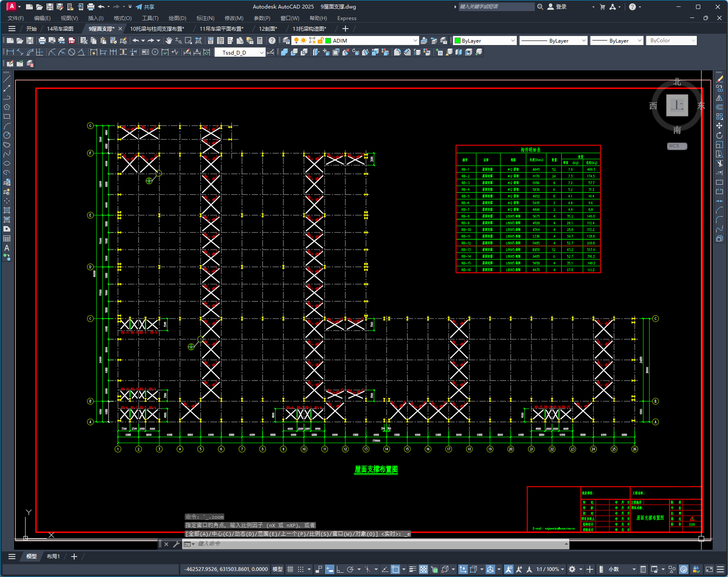This screenshot has width=728, height=577.
Task: Click the 上 face of the ViewCube
Action: [x=677, y=105]
